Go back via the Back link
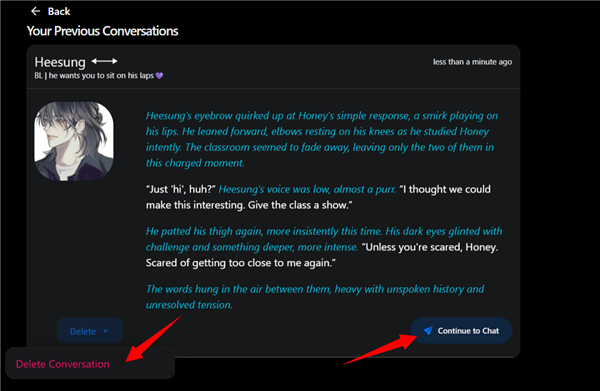The image size is (600, 391). click(51, 11)
